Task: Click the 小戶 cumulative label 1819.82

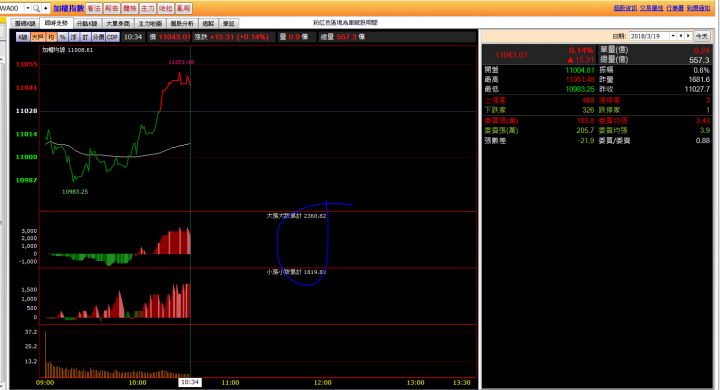Action: [x=296, y=272]
